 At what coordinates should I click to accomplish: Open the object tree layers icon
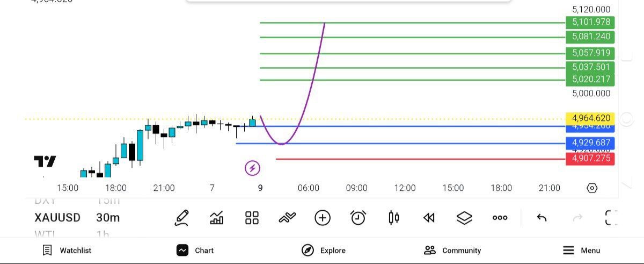tap(464, 218)
